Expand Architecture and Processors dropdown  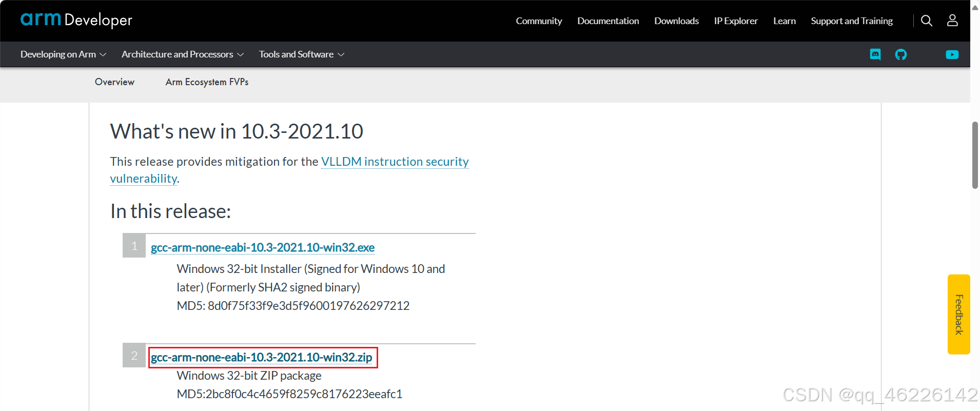[183, 54]
